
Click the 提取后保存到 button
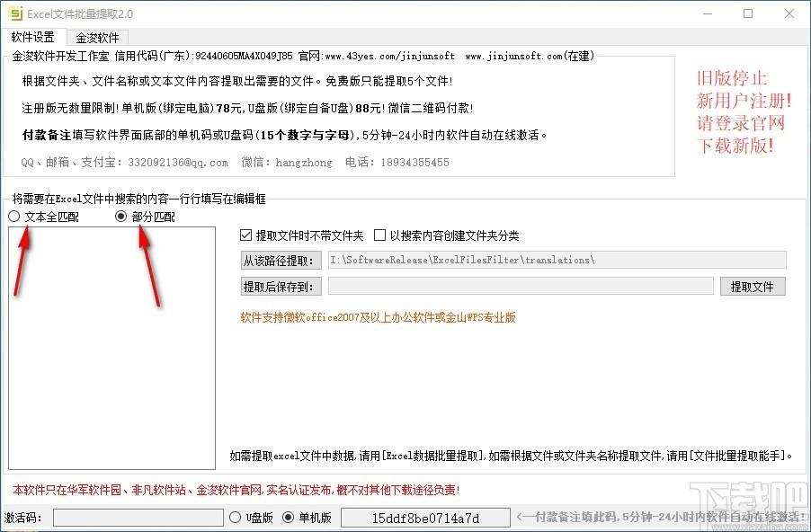pos(281,287)
